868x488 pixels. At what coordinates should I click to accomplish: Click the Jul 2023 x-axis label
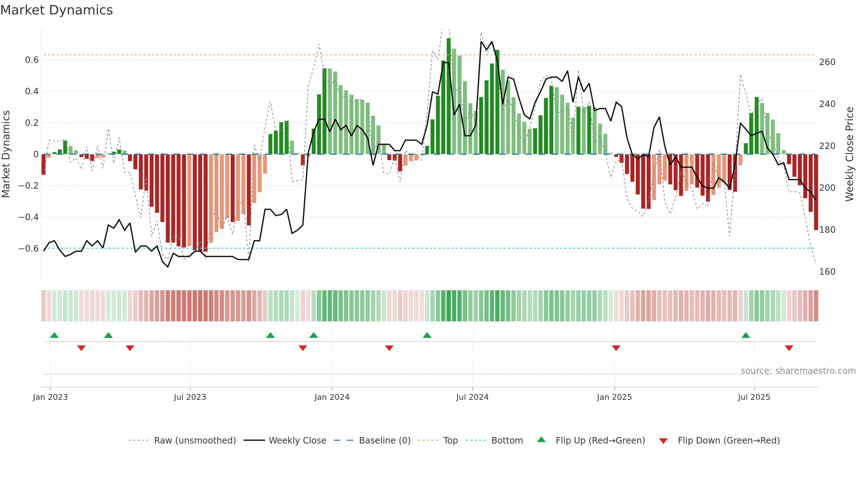(190, 397)
